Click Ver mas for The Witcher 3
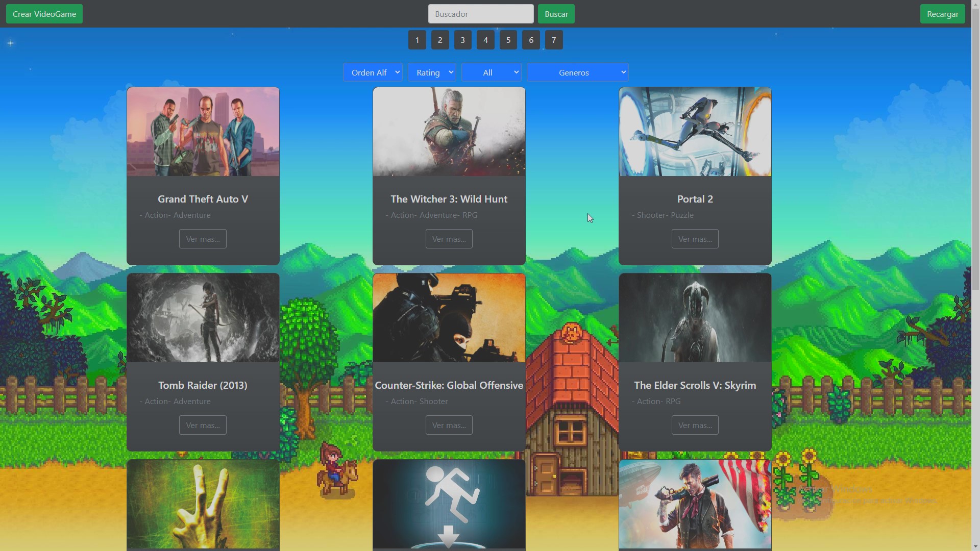The image size is (980, 551). coord(449,239)
